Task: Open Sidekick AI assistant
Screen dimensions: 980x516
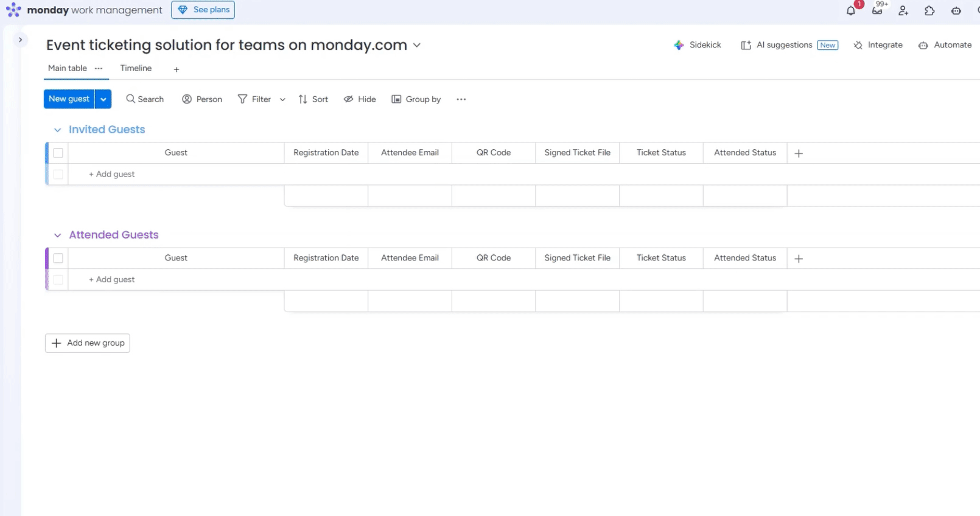Action: pyautogui.click(x=698, y=45)
